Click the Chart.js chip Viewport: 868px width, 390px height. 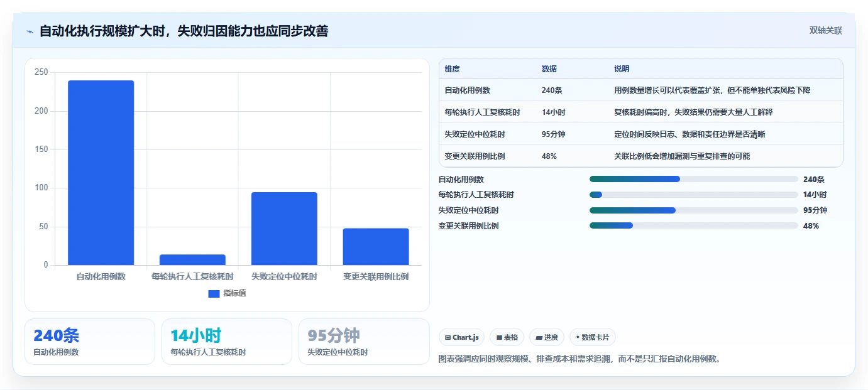coord(461,337)
